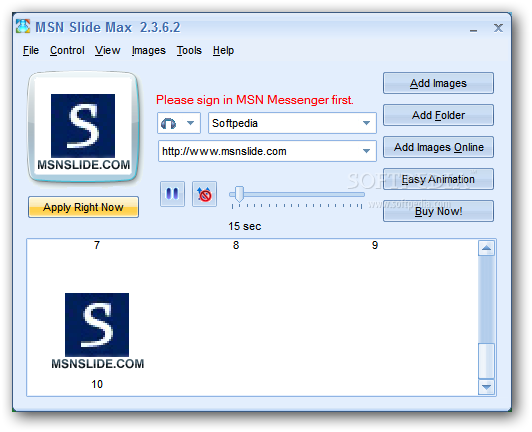Expand the http://www.msnslide.com dropdown arrow
Screen dimensions: 532x432
366,151
